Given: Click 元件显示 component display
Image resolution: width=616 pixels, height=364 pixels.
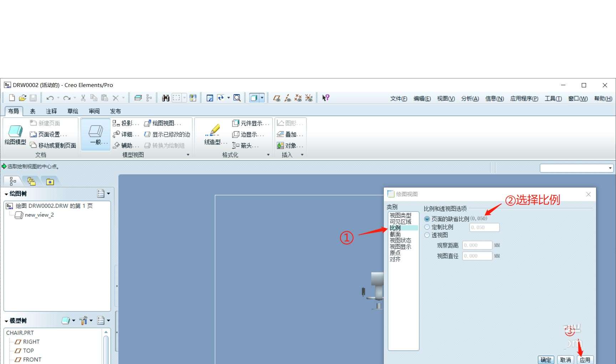Looking at the screenshot, I should point(250,123).
